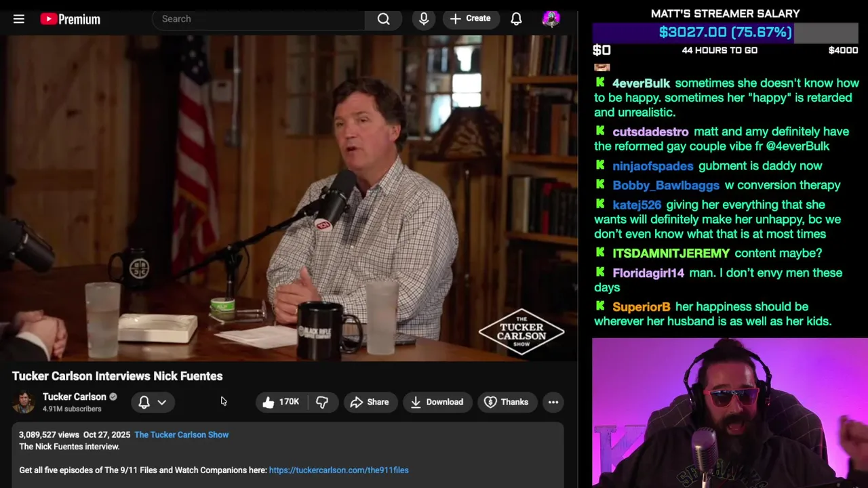Click Kick badge next to katej526

pos(600,204)
